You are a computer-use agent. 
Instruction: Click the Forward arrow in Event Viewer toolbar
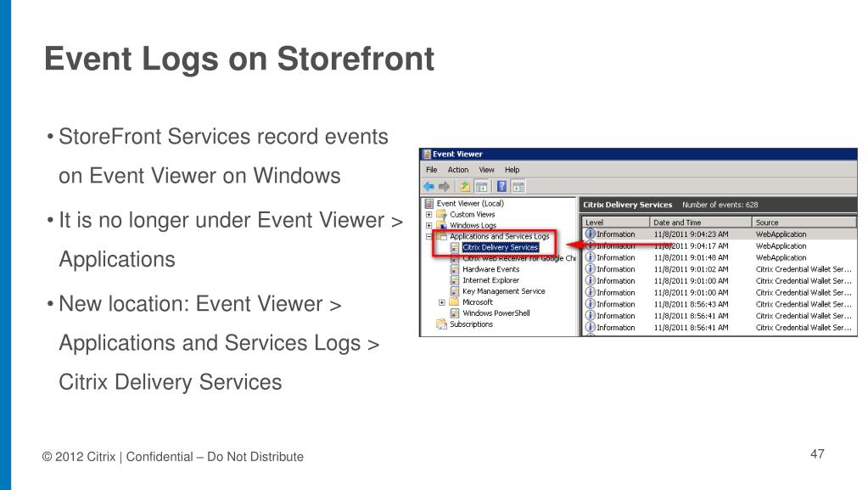tap(444, 187)
